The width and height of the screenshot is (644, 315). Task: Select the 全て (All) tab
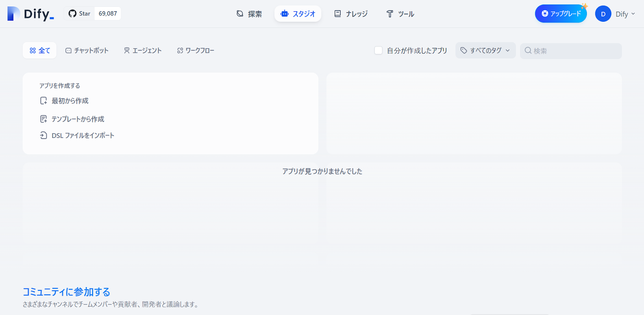39,50
